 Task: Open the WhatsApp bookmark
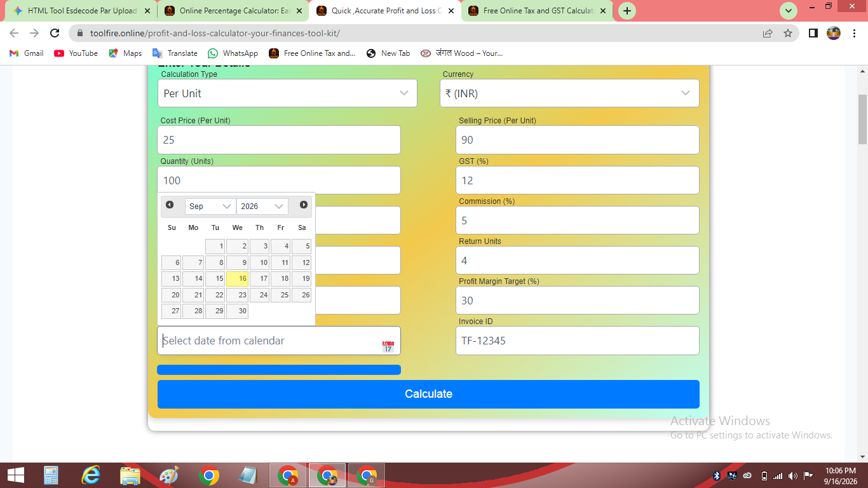[233, 53]
